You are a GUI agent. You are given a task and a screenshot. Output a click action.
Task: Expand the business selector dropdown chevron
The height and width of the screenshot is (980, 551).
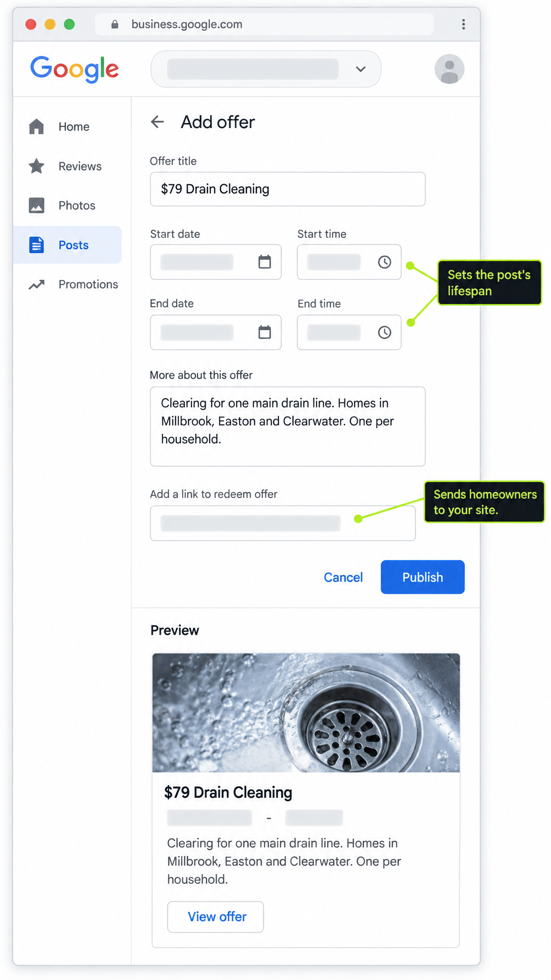[x=361, y=69]
